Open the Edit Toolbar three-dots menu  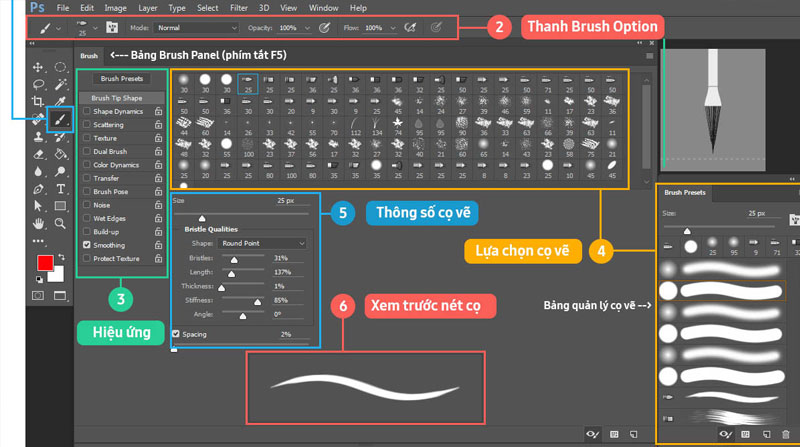(38, 240)
